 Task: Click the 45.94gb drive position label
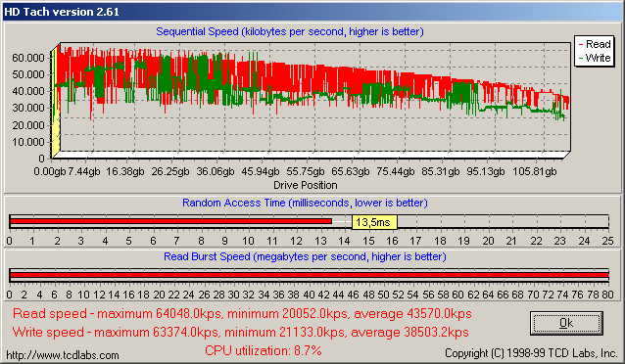(261, 171)
